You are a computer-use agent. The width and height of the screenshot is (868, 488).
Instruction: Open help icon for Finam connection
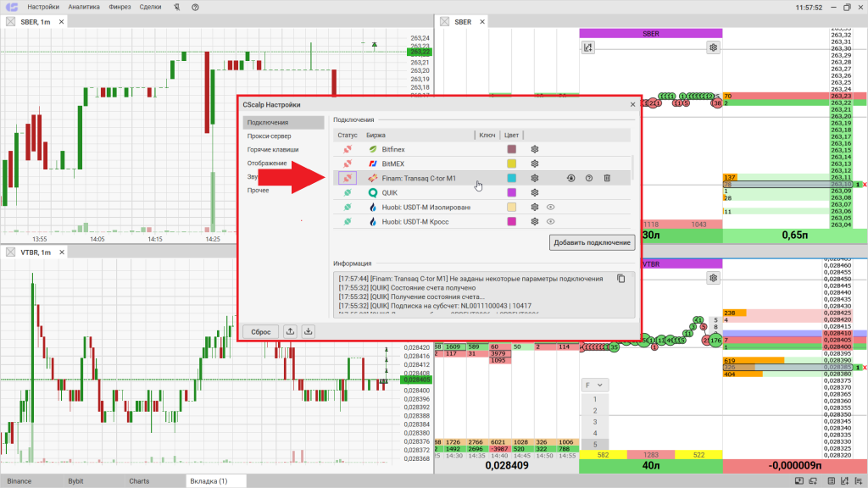(x=589, y=178)
